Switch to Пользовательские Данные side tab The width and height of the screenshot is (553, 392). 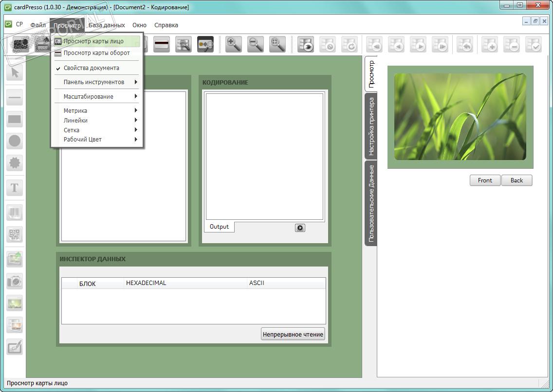(371, 204)
